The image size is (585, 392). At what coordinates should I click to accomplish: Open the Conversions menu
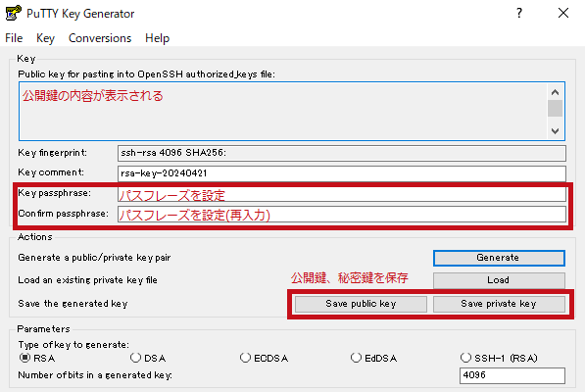click(x=100, y=38)
